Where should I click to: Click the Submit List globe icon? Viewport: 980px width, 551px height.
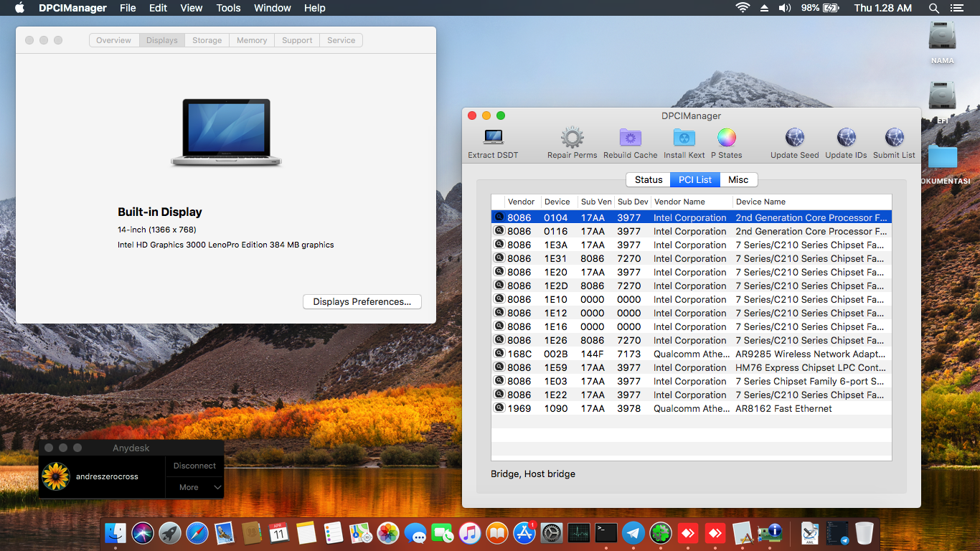894,137
